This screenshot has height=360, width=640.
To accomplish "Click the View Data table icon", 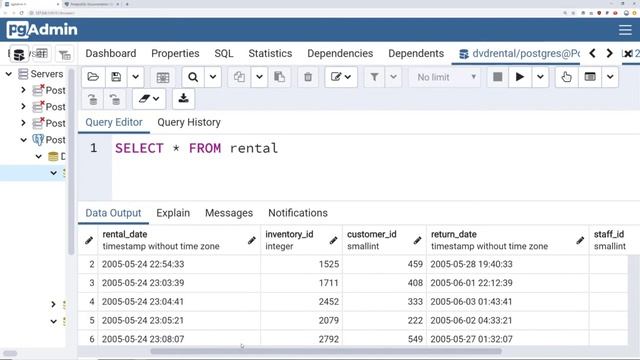I will coord(42,53).
